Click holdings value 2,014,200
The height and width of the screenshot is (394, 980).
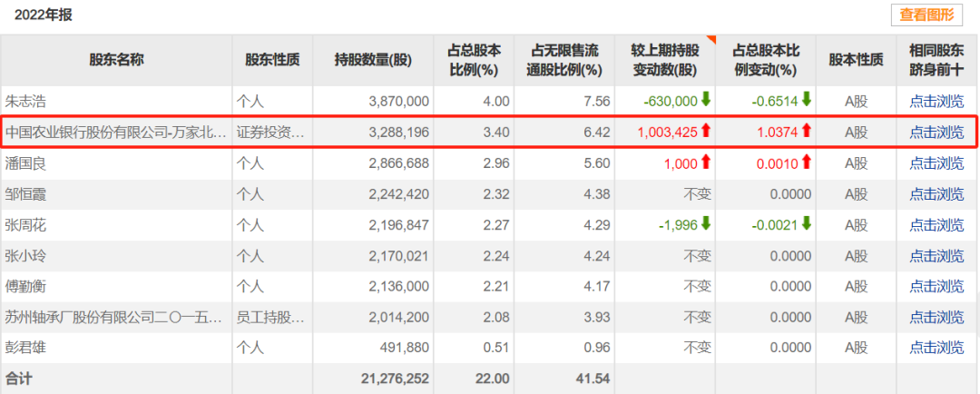(398, 318)
